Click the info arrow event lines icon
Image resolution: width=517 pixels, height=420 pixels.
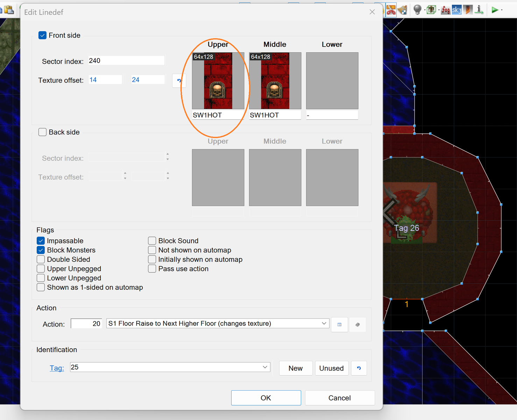click(479, 10)
